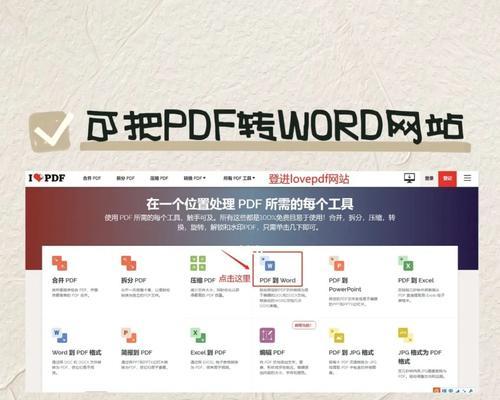Click the 拆分 PDF tool icon
Viewport: 500px width, 400px height.
point(129,263)
